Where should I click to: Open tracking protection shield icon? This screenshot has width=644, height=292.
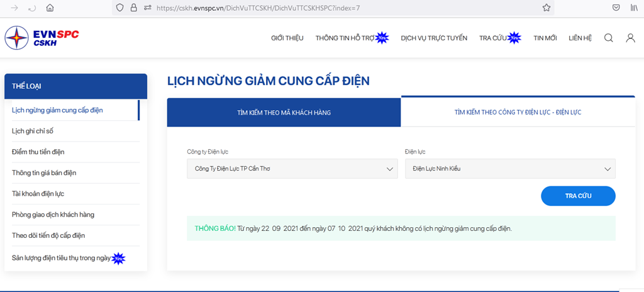pos(119,8)
